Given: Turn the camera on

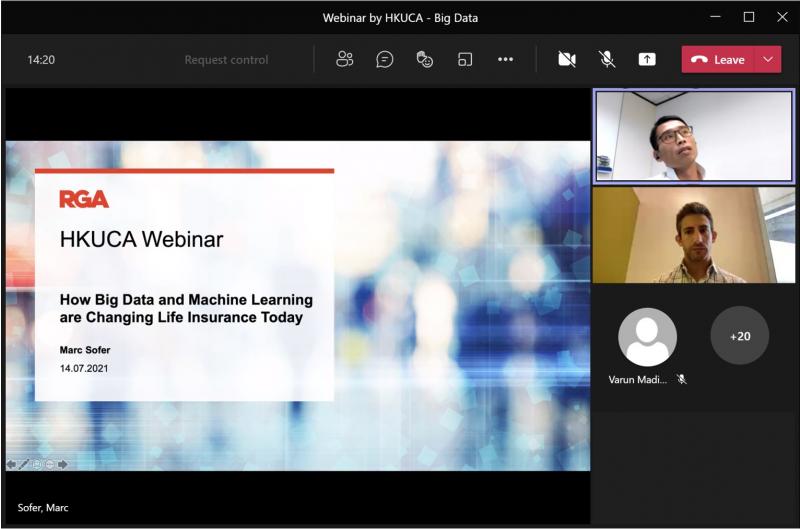Looking at the screenshot, I should click(566, 59).
